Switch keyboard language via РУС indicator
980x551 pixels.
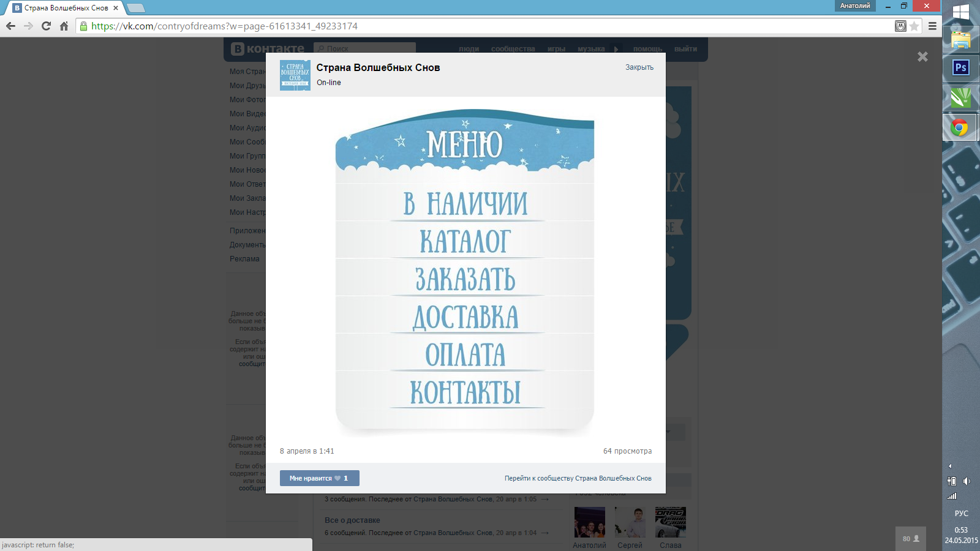[962, 512]
